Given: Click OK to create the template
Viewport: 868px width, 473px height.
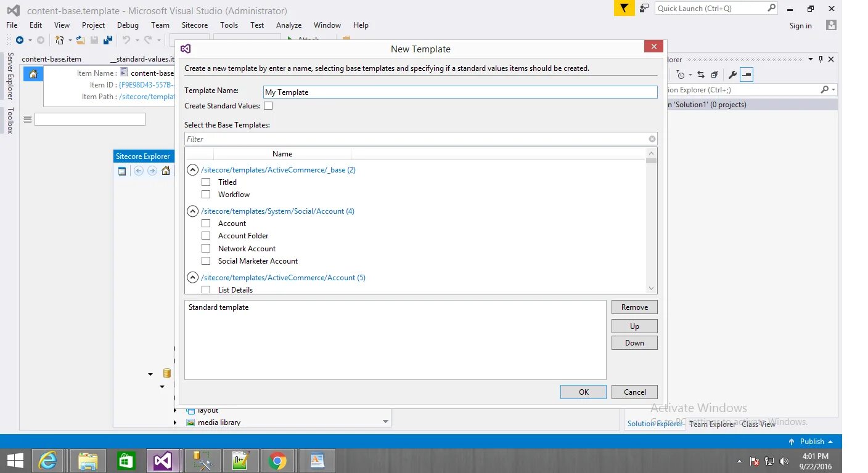Looking at the screenshot, I should (583, 392).
